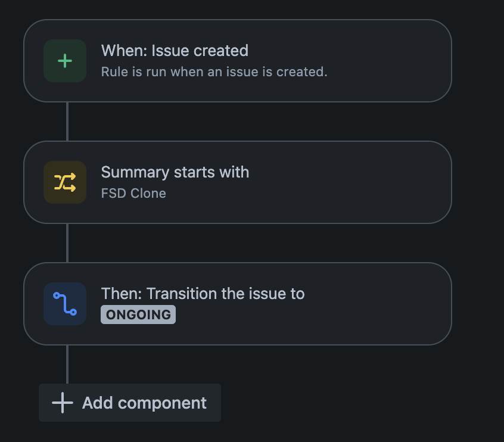The image size is (504, 442).
Task: Click connector line between condition and action
Action: pos(67,243)
